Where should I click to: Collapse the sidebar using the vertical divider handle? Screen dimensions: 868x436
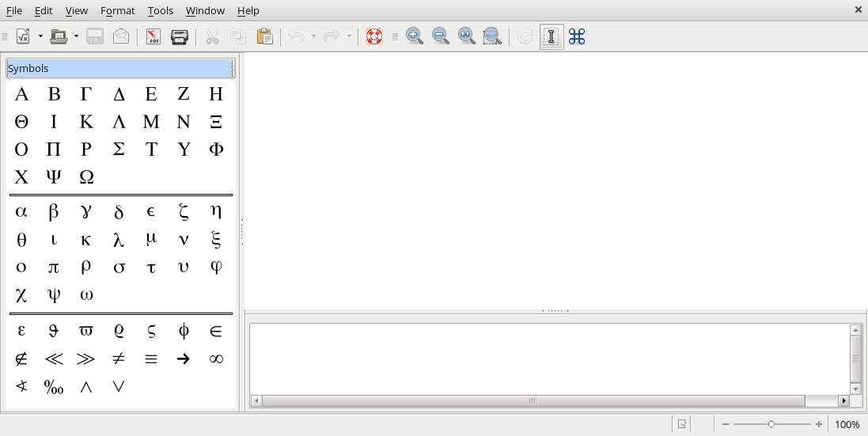pyautogui.click(x=242, y=231)
